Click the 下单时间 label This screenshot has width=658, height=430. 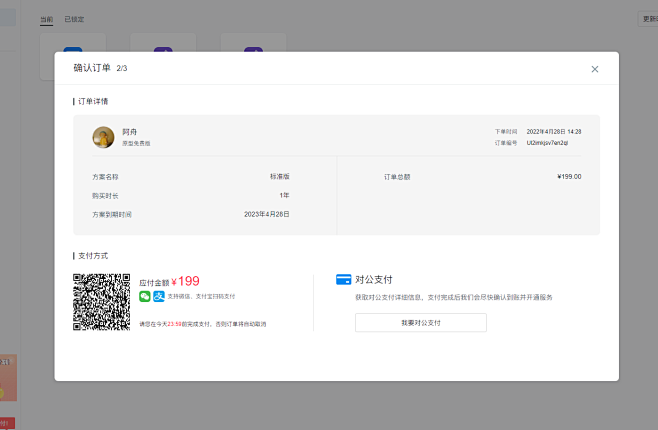[x=506, y=132]
